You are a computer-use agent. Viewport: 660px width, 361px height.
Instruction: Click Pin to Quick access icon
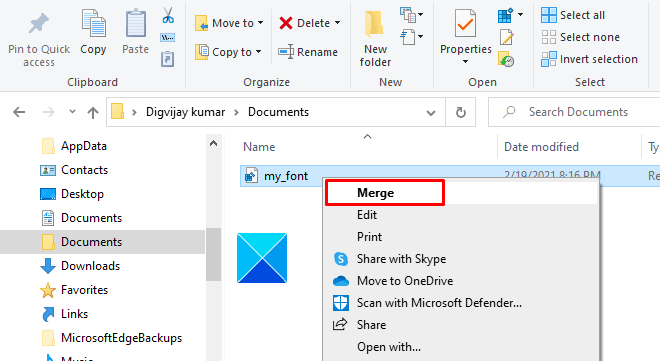(x=39, y=23)
